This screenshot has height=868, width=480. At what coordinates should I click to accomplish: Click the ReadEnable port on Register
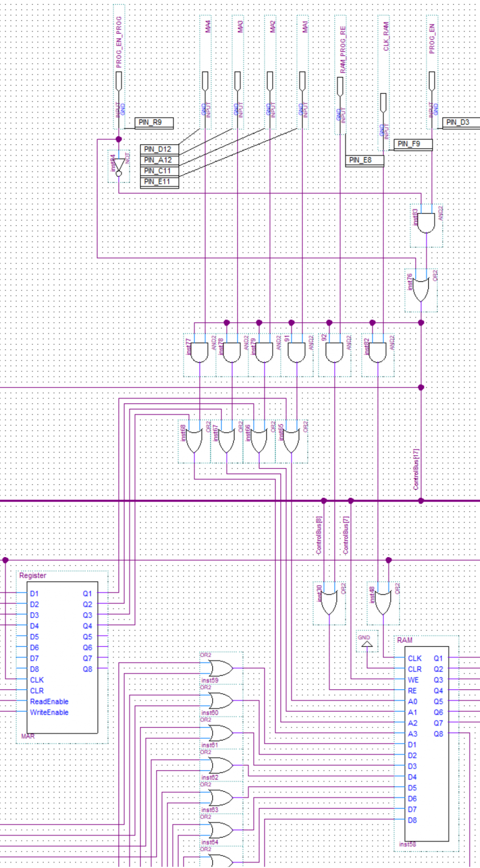[x=49, y=701]
